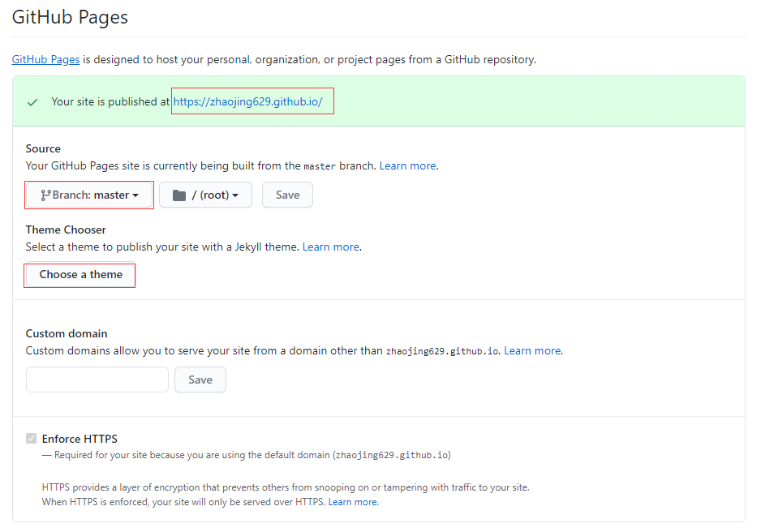Expand the / (root) folder dropdown
Screen dimensions: 774x532
206,195
